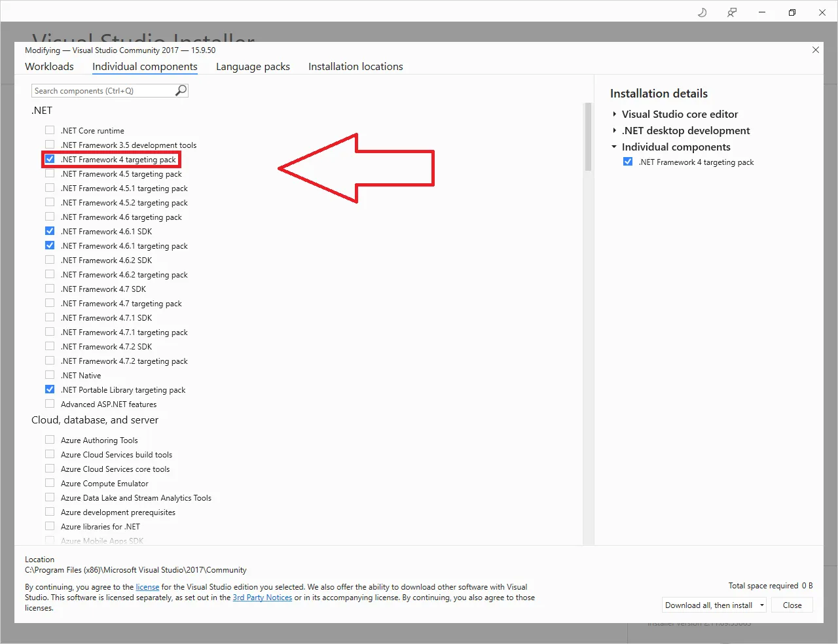Minimize the Visual Studio Installer window
This screenshot has width=838, height=644.
coord(762,12)
